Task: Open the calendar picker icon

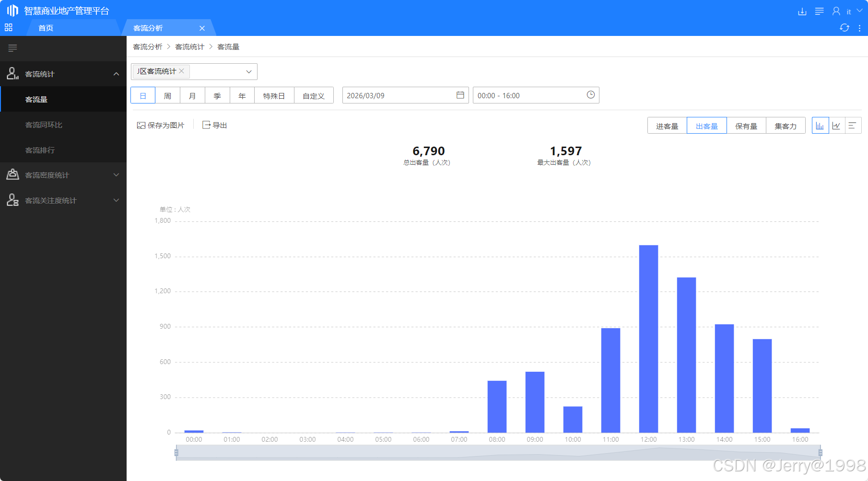Action: point(460,95)
